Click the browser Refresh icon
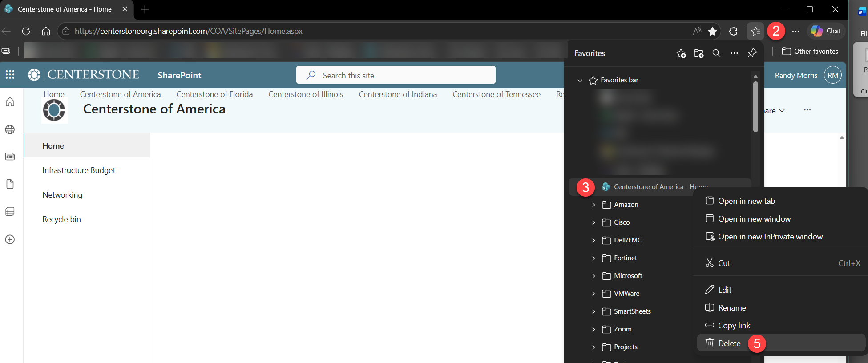The height and width of the screenshot is (363, 868). pos(26,31)
